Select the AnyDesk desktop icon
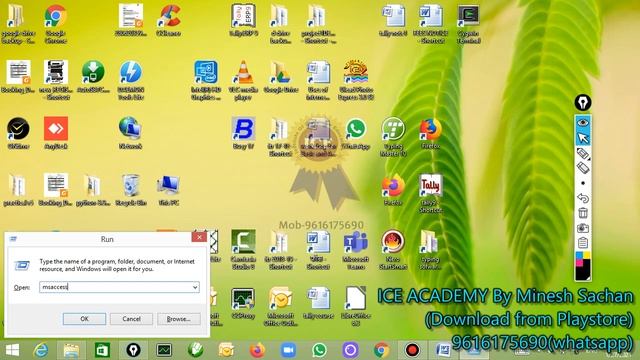 click(x=56, y=133)
